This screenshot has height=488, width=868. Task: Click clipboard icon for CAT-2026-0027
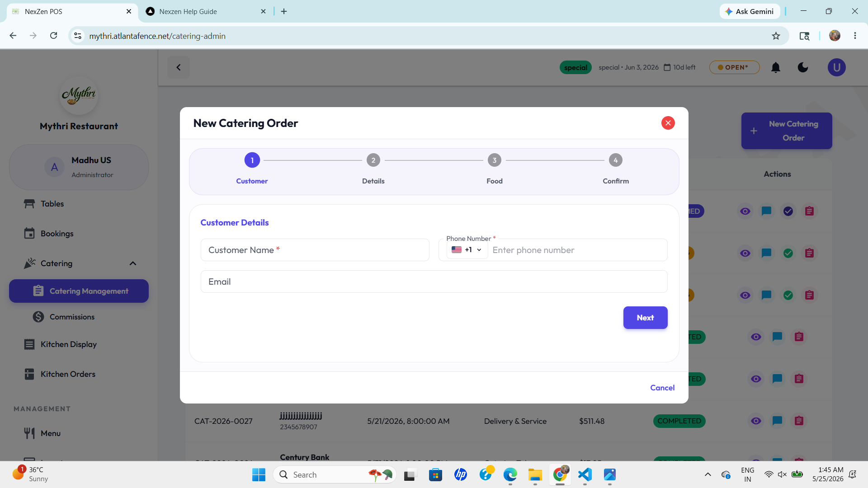pos(799,421)
